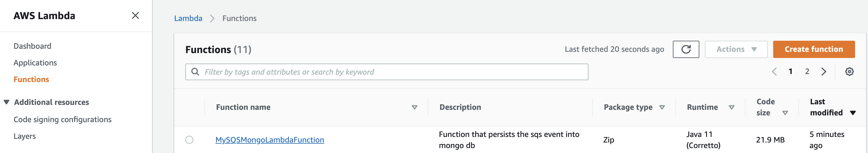Viewport: 868px width, 153px height.
Task: Click the search magnifier icon
Action: (195, 72)
